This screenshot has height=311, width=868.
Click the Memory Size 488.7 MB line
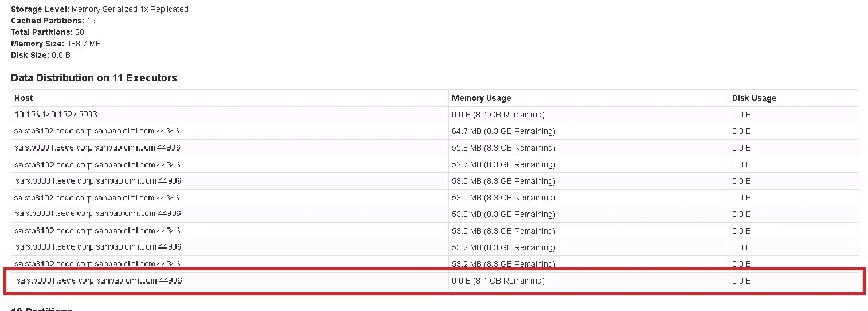click(x=56, y=44)
